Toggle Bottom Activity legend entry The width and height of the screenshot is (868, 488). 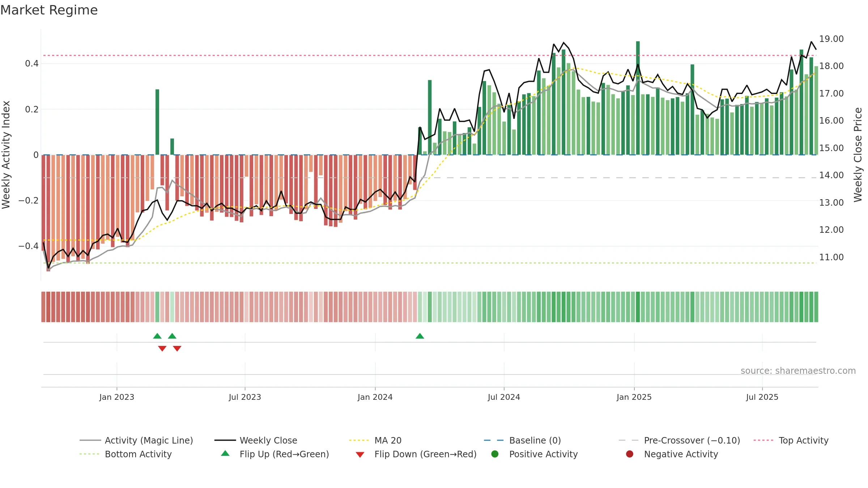pos(125,454)
